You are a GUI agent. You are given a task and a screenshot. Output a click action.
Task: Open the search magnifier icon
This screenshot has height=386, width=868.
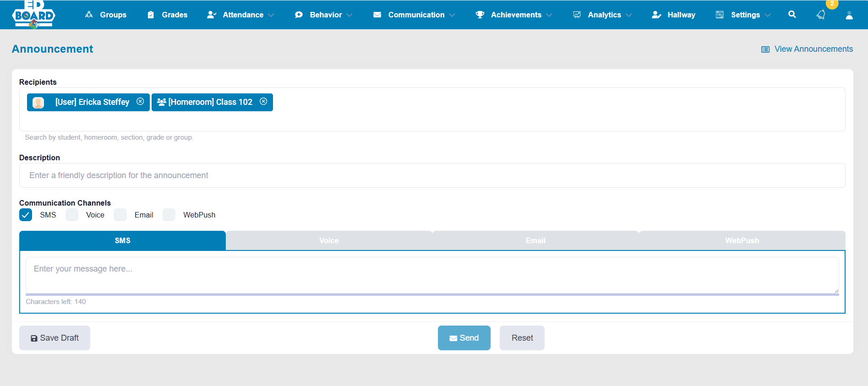(x=792, y=15)
